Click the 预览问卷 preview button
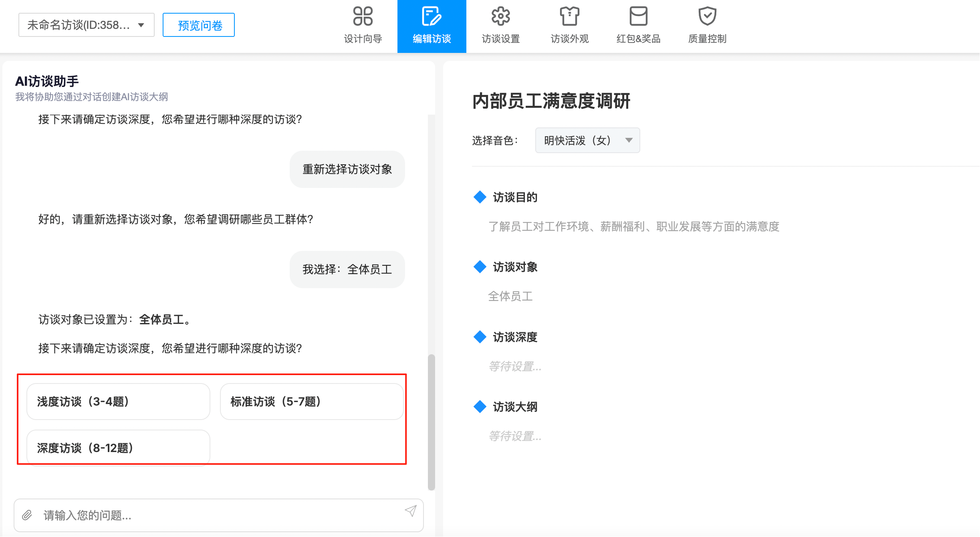Image resolution: width=980 pixels, height=537 pixels. (198, 24)
